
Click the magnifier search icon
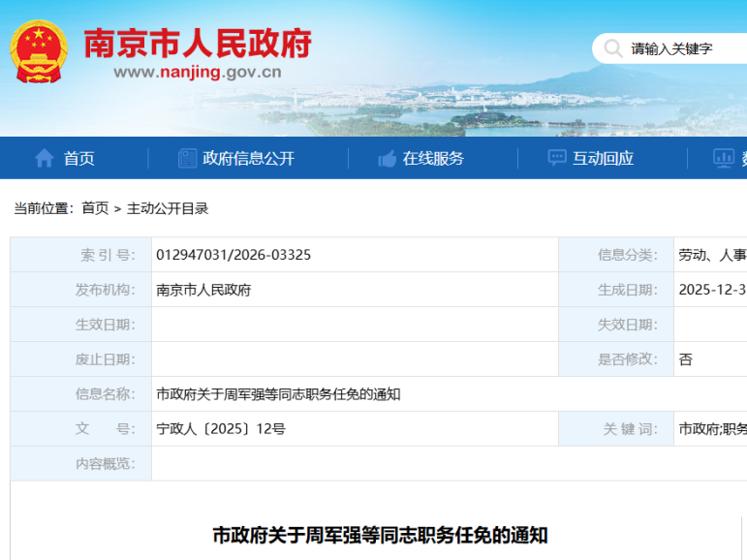pyautogui.click(x=613, y=47)
